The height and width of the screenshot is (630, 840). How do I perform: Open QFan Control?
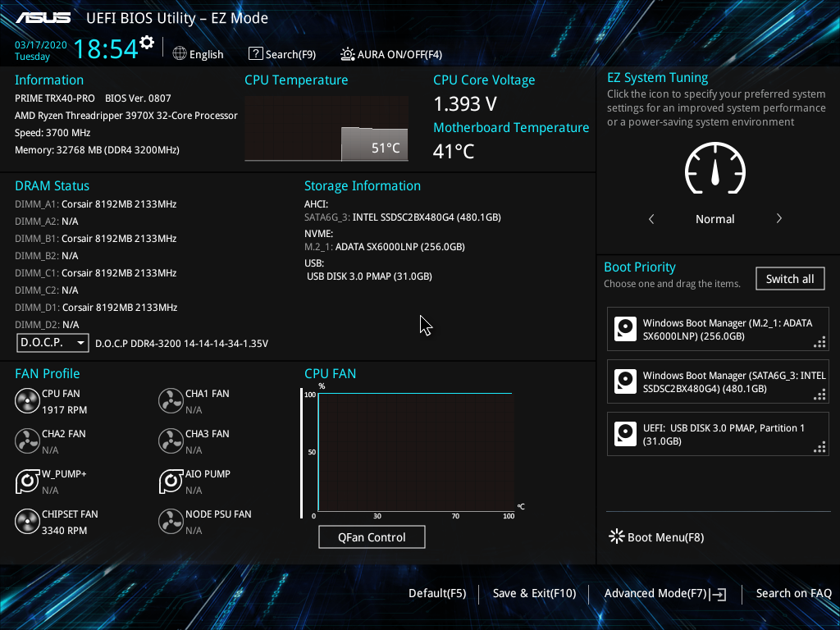pyautogui.click(x=372, y=536)
